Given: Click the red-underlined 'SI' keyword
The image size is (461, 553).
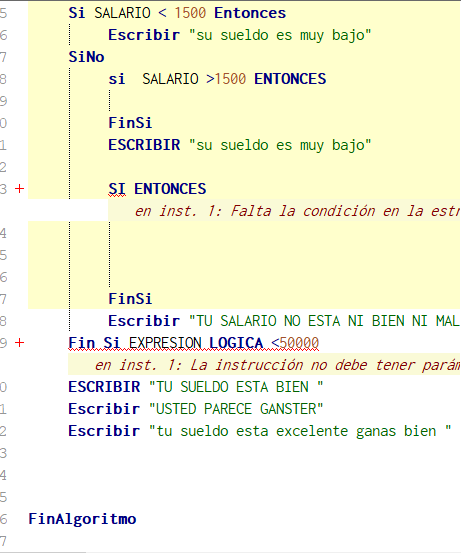Looking at the screenshot, I should 117,189.
